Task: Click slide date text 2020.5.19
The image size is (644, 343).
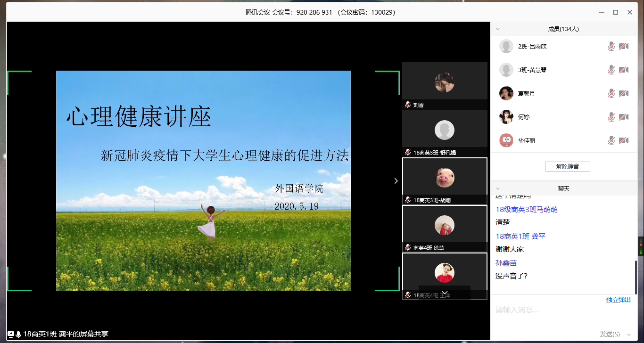Action: 297,206
